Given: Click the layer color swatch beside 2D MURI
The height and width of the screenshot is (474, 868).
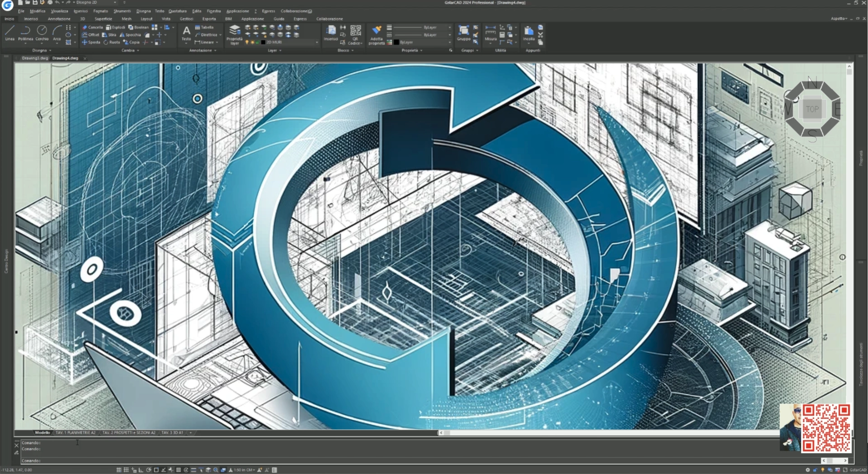Looking at the screenshot, I should coord(263,43).
